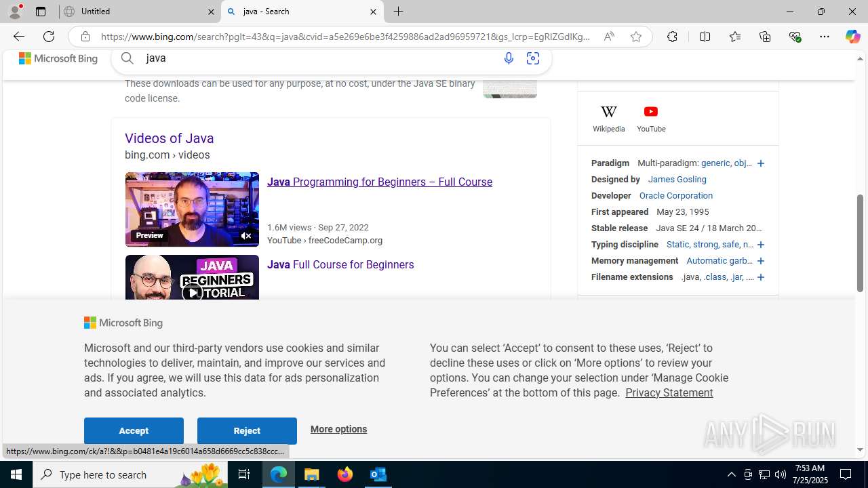Click the scrollbar down arrow
Viewport: 868px width, 488px height.
(860, 449)
